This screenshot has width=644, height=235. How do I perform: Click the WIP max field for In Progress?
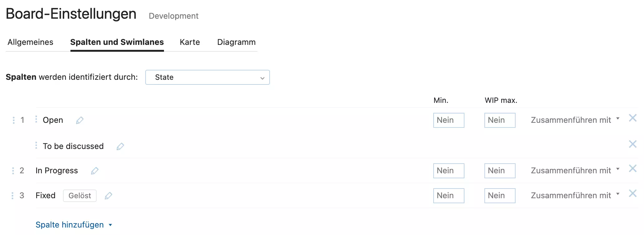500,170
